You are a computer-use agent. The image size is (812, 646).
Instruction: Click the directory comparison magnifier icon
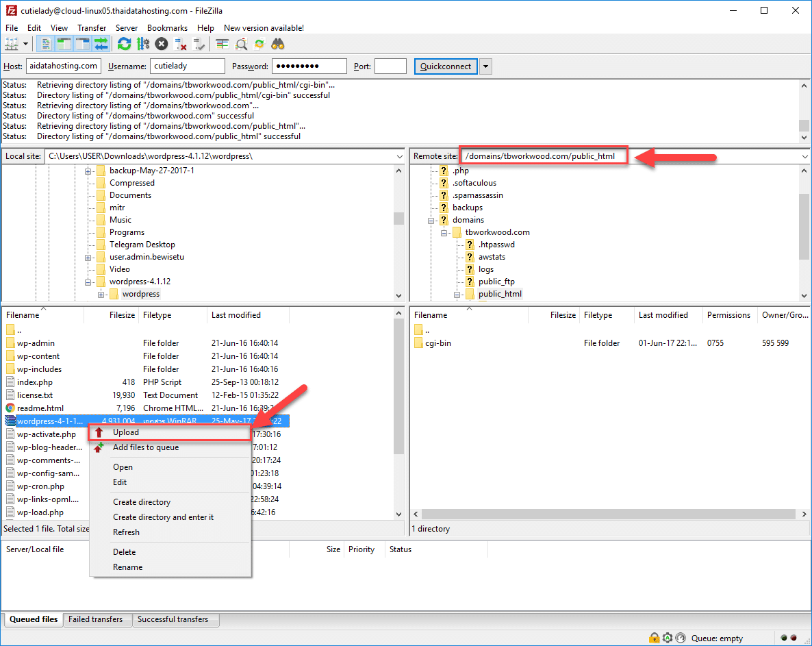click(241, 44)
